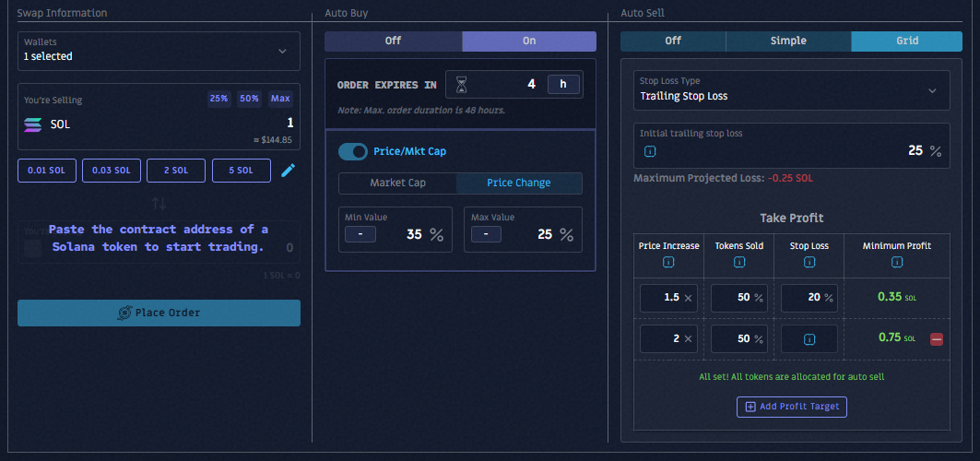This screenshot has width=980, height=461.
Task: Click info icon in the 2x row stop loss cell
Action: click(809, 339)
